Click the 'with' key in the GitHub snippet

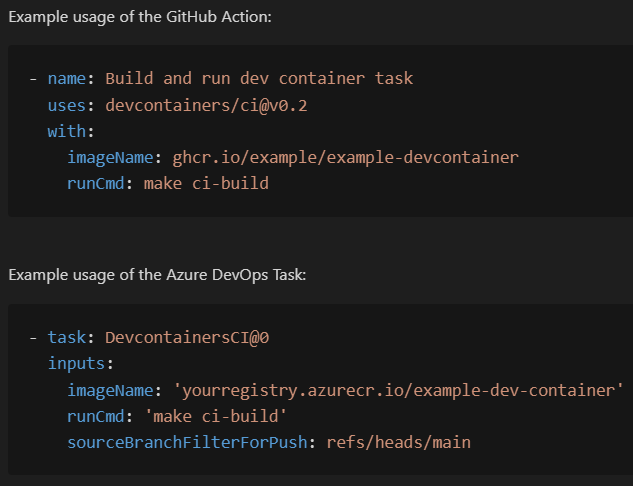67,131
